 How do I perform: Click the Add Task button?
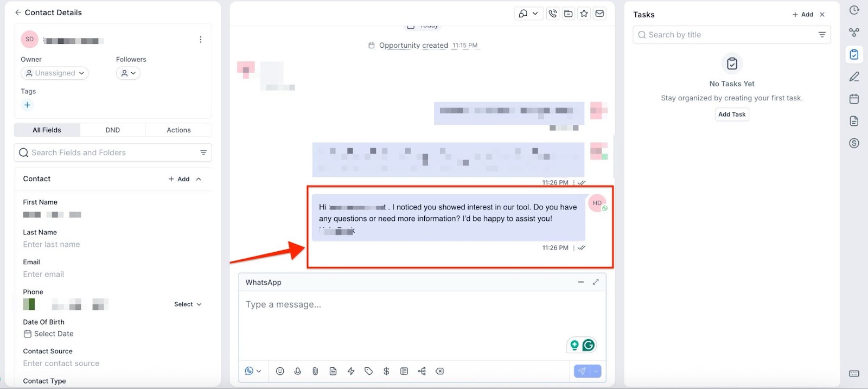732,114
